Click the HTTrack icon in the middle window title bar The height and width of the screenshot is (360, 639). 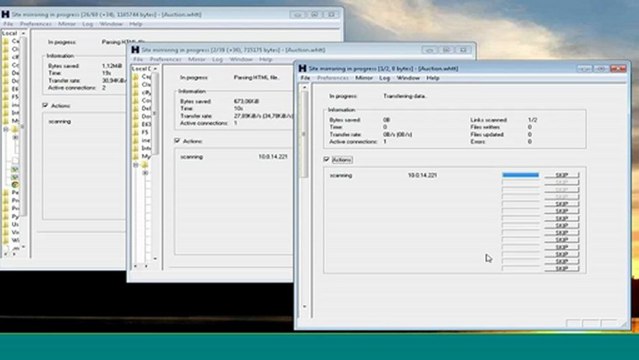(135, 50)
